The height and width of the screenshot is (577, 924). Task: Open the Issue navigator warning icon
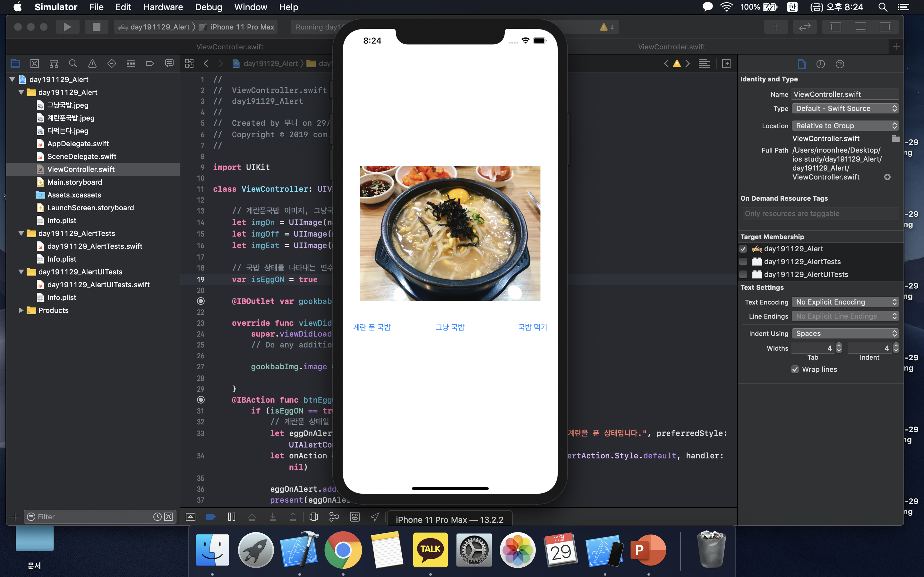coord(92,63)
